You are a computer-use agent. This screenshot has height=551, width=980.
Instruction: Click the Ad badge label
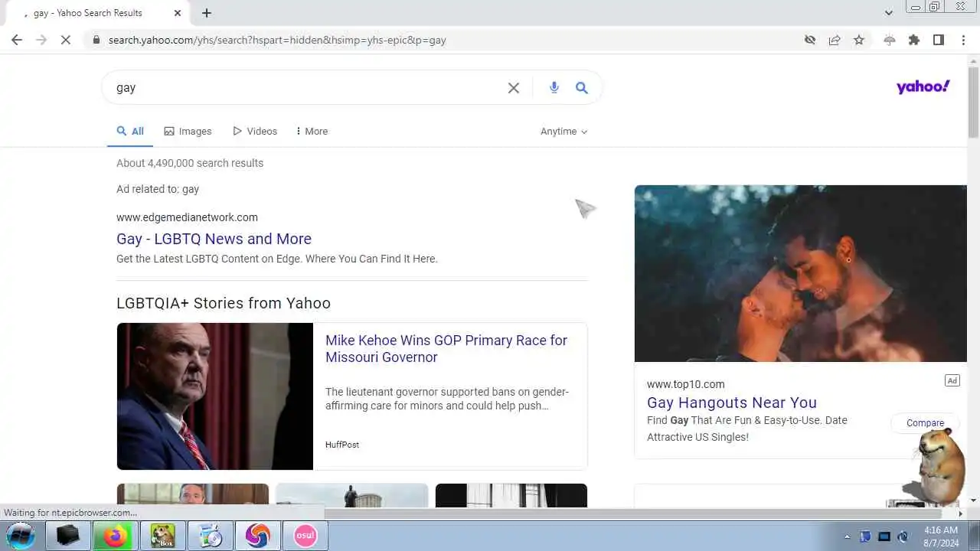952,380
